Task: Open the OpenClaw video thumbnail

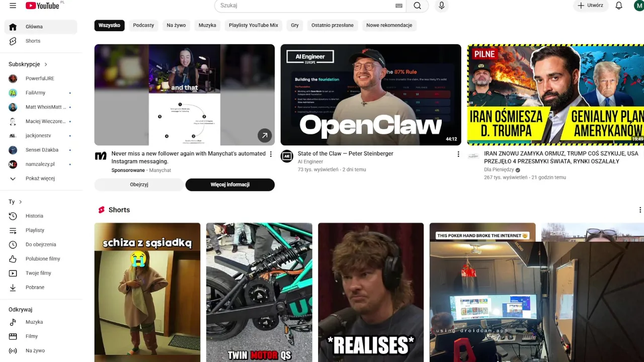Action: coord(371,95)
